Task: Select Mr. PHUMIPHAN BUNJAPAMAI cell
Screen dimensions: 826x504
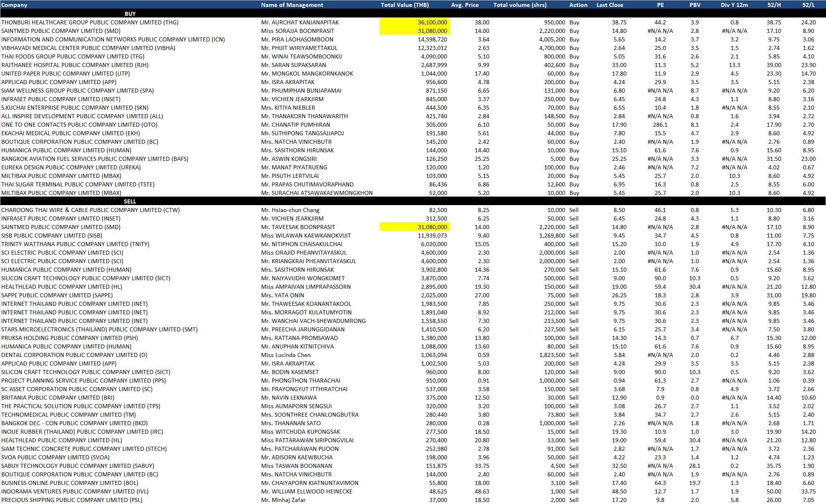Action: pos(301,91)
